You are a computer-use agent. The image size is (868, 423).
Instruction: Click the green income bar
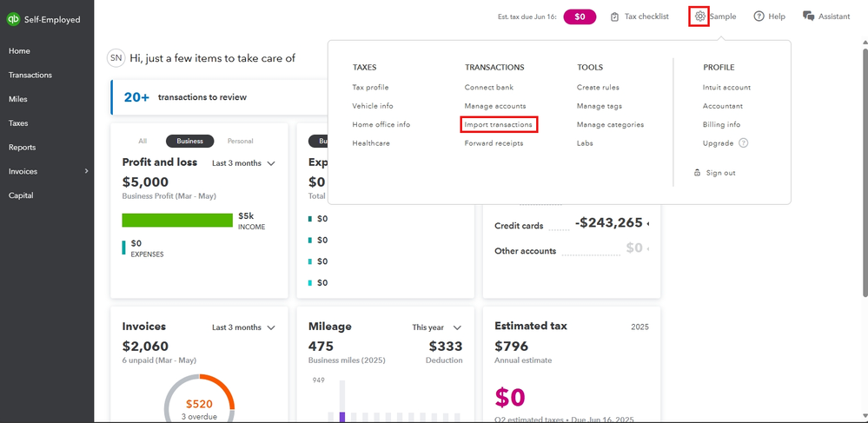[177, 221]
